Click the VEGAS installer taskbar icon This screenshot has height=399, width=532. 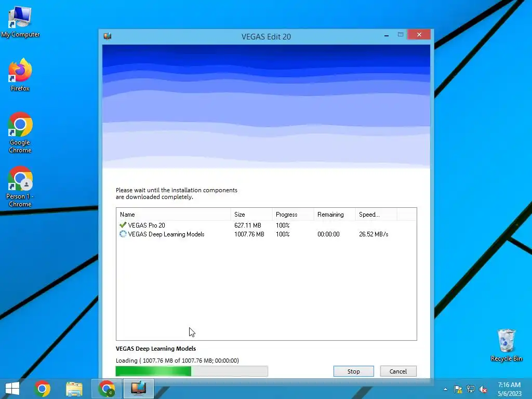tap(138, 389)
